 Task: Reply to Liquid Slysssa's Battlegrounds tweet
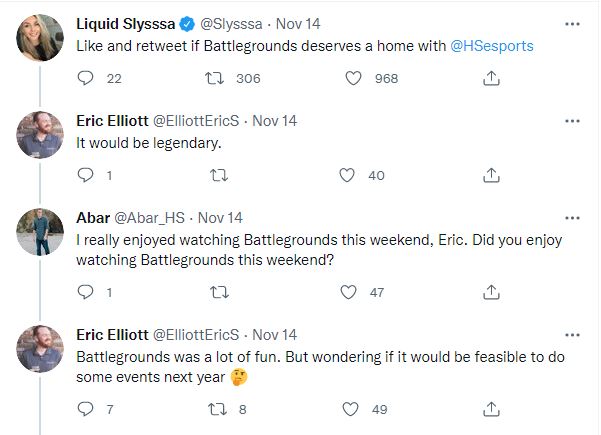pos(85,77)
